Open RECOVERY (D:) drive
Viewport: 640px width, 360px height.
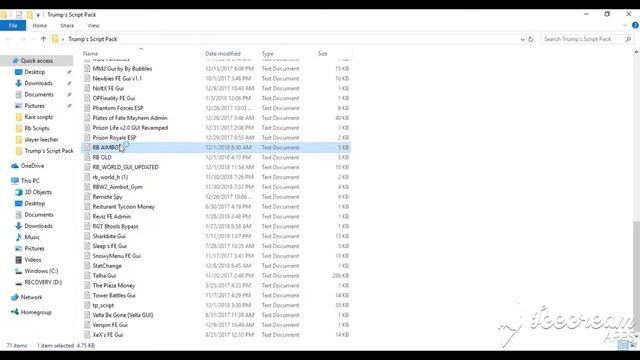[x=43, y=282]
